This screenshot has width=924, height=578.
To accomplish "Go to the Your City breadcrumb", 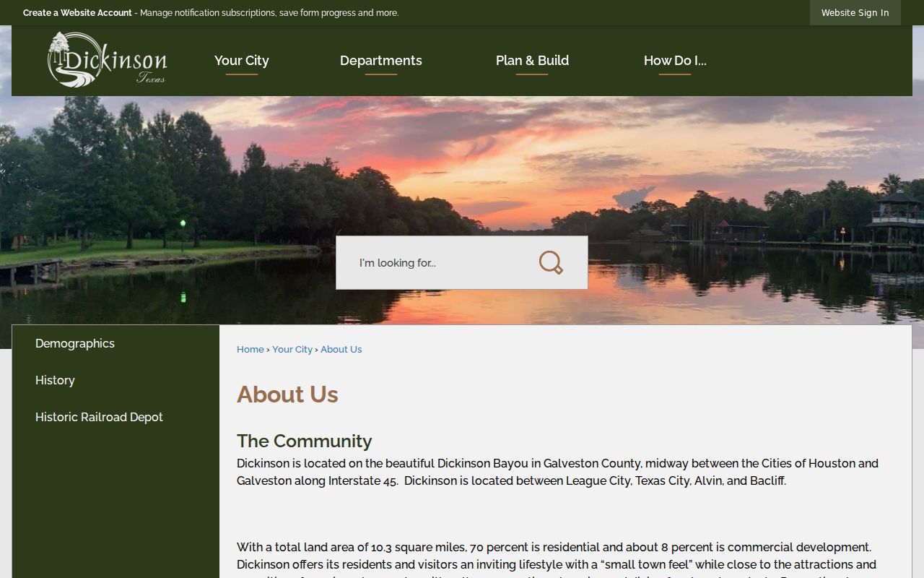I will coord(292,349).
